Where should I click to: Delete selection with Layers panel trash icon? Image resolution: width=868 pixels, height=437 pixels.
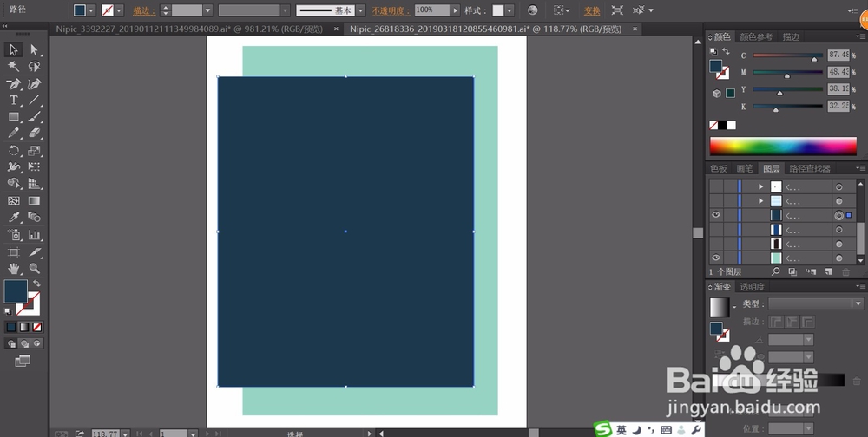845,271
